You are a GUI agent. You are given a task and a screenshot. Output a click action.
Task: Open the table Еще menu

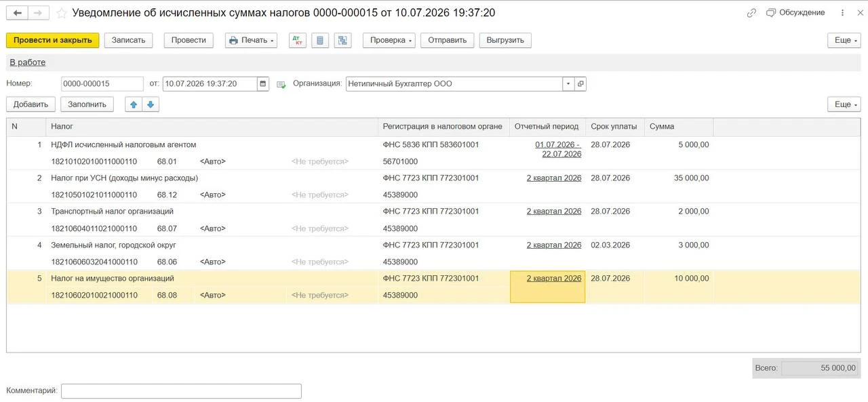coord(844,104)
